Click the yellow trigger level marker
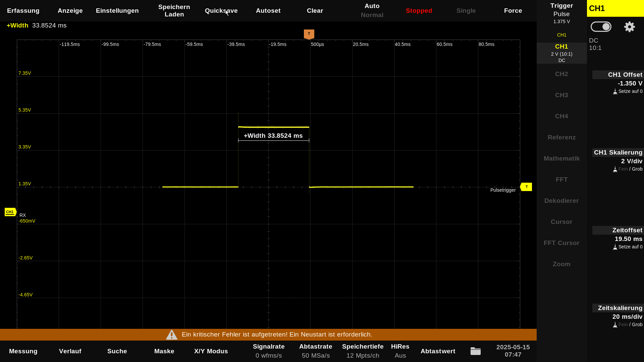644x362 pixels. [526, 187]
